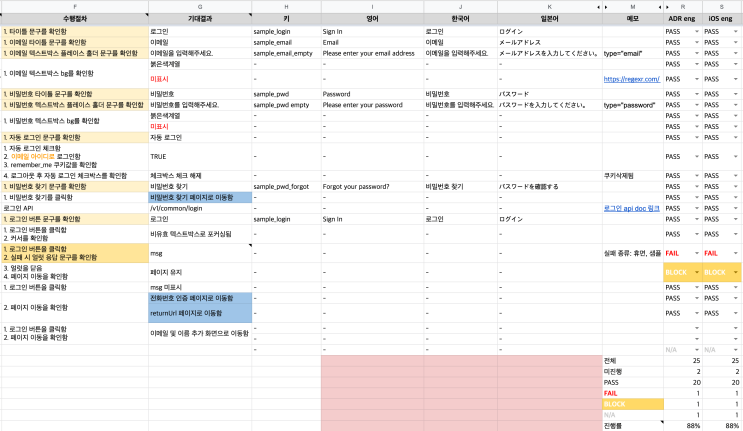The height and width of the screenshot is (431, 743).
Task: Open iOS eng BLOCK dropdown
Action: point(735,272)
